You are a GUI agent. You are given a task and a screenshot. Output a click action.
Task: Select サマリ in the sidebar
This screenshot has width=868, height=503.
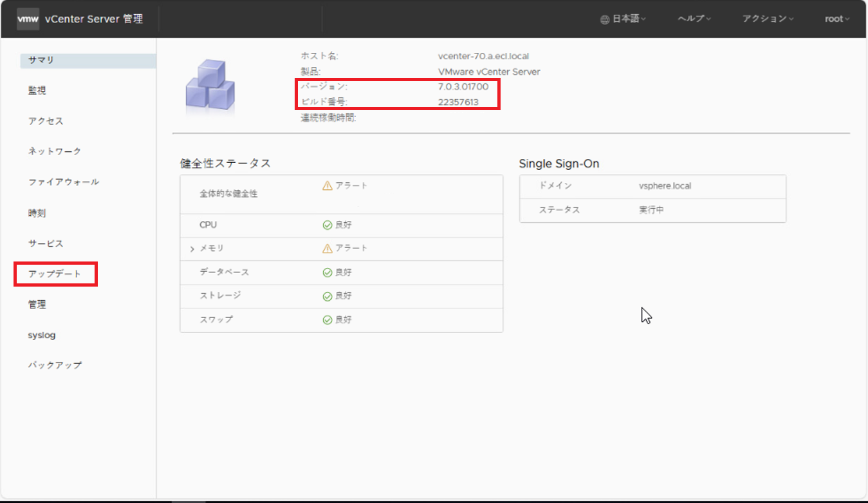click(x=88, y=60)
